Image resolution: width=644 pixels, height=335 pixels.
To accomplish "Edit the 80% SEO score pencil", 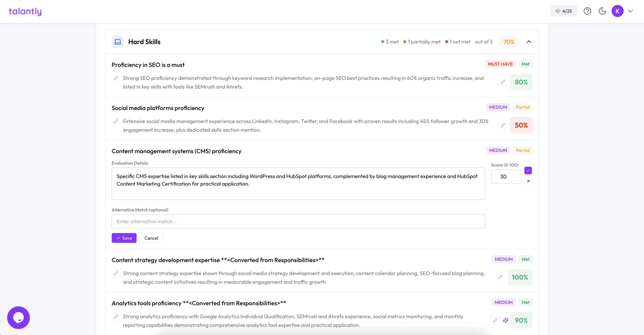I will coord(503,82).
